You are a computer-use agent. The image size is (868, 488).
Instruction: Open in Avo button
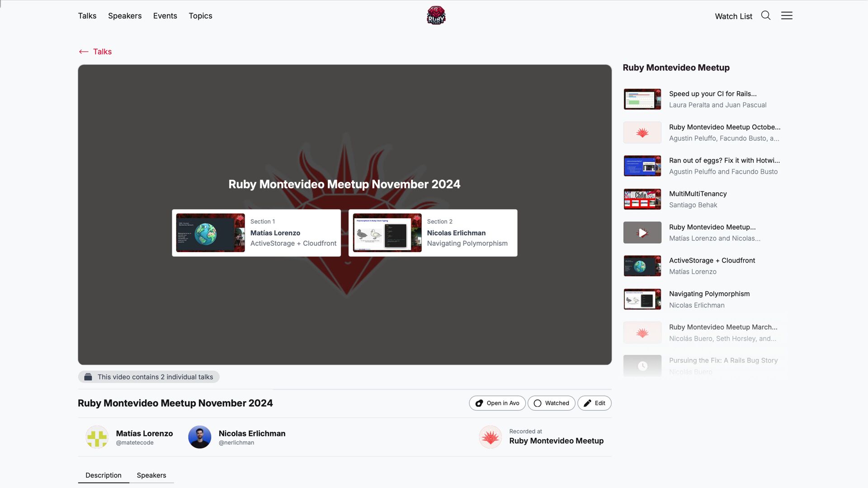(x=497, y=403)
